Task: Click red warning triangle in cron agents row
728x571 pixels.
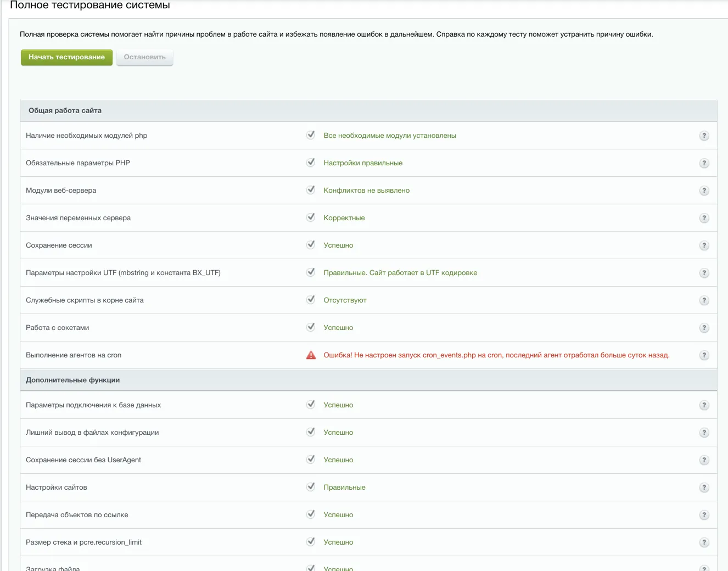Action: coord(311,355)
